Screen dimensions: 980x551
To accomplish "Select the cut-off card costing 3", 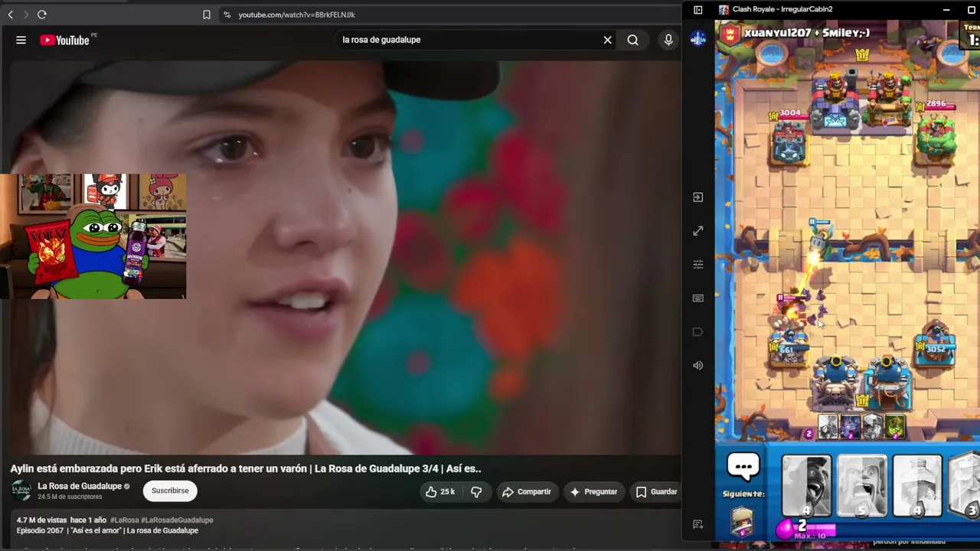I will (x=965, y=486).
